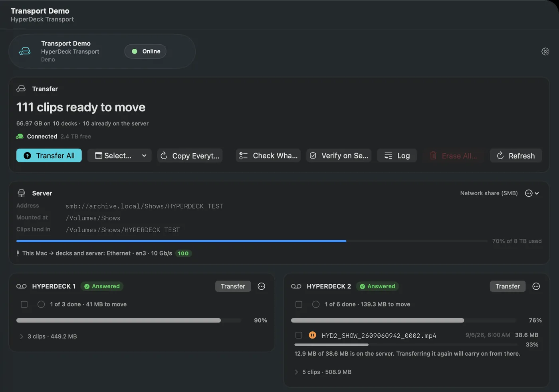The image size is (559, 392).
Task: Click the Ethernet plug icon
Action: click(18, 253)
